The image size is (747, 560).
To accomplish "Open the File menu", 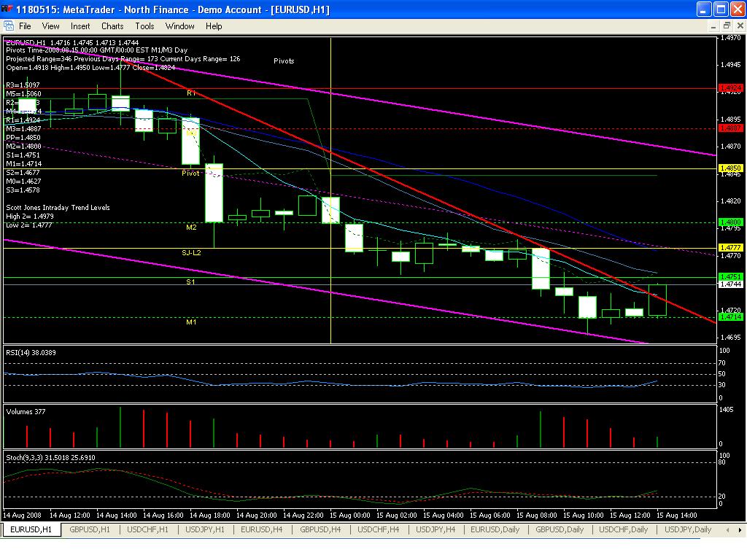I will 25,26.
